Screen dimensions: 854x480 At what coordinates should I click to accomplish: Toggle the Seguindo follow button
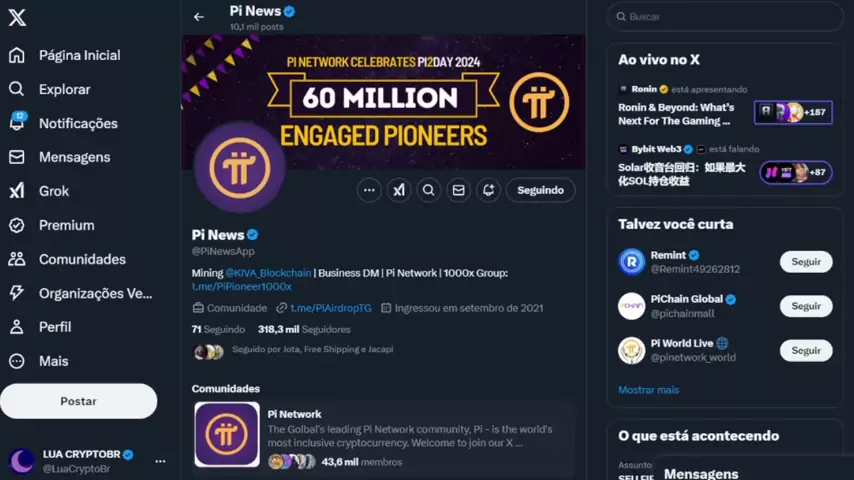(540, 190)
